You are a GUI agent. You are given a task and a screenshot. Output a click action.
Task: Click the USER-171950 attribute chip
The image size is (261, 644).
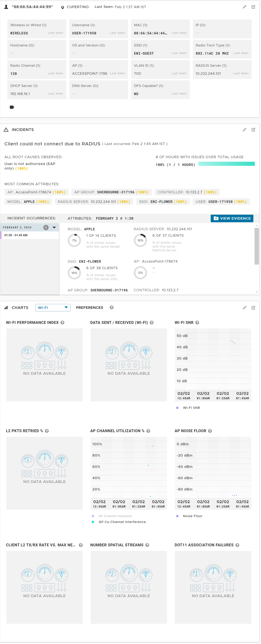pyautogui.click(x=221, y=202)
